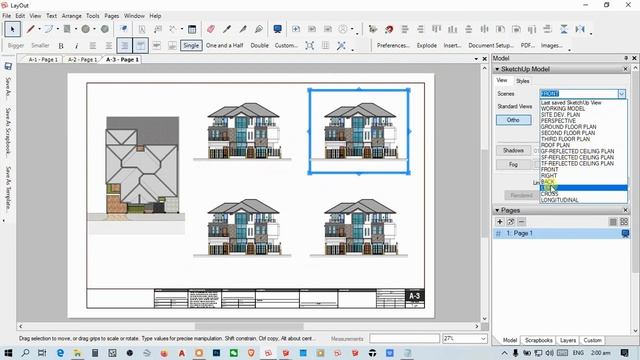Image resolution: width=640 pixels, height=360 pixels.
Task: Add a new page in Pages panel
Action: pos(500,222)
